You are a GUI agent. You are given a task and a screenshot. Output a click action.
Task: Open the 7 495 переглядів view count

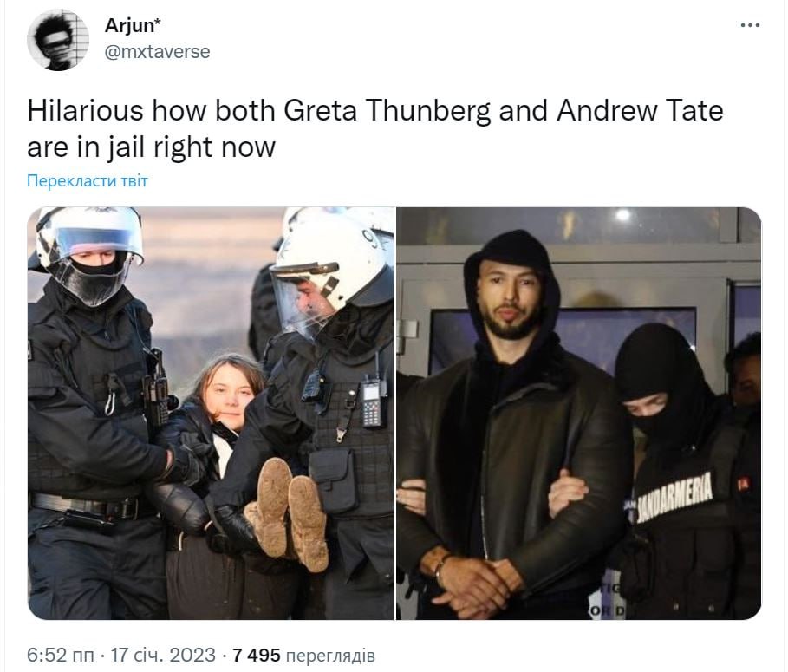[x=303, y=655]
